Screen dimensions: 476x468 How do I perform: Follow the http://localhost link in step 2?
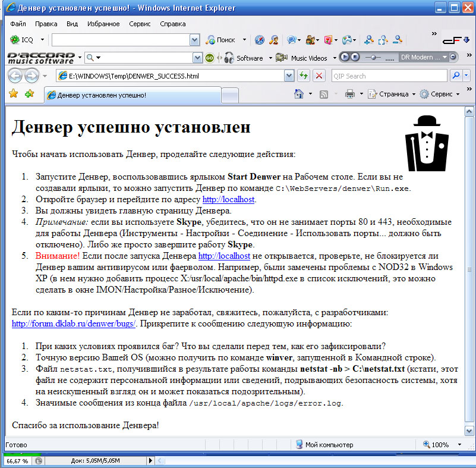click(x=228, y=200)
